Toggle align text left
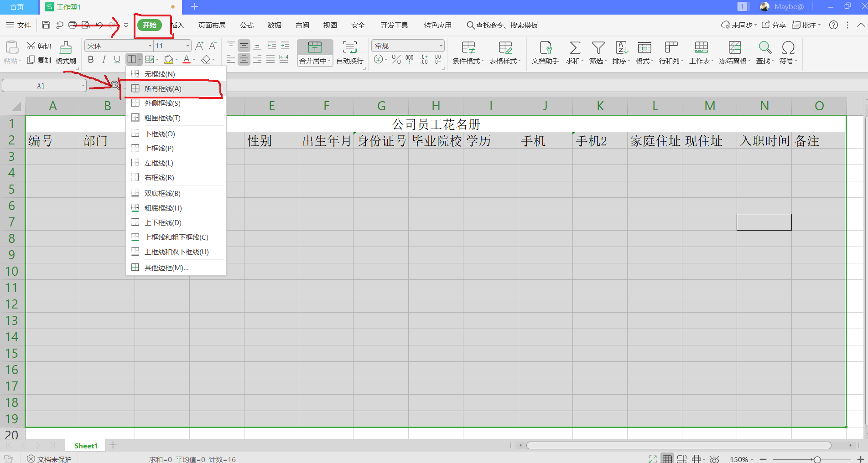 (231, 60)
